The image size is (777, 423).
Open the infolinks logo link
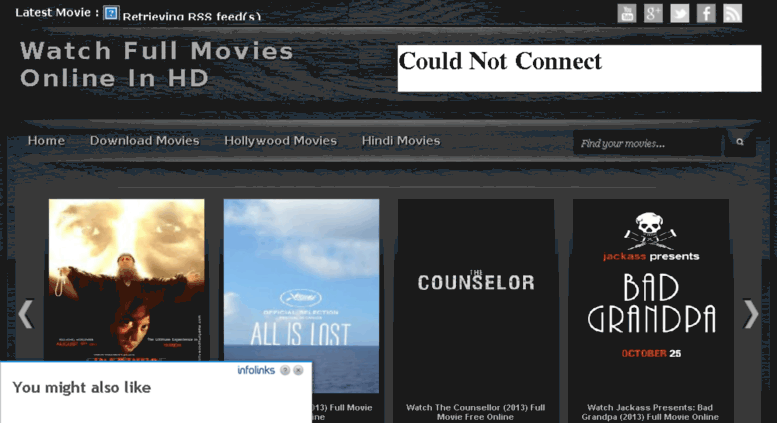point(256,370)
